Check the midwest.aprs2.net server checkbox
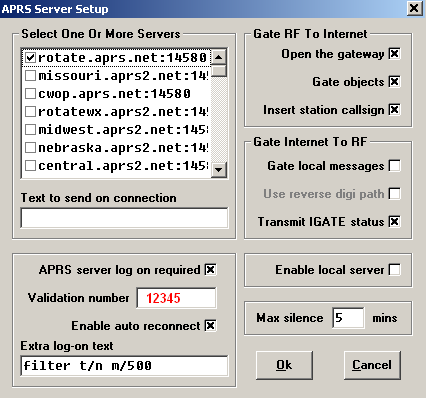This screenshot has width=426, height=398. point(30,130)
